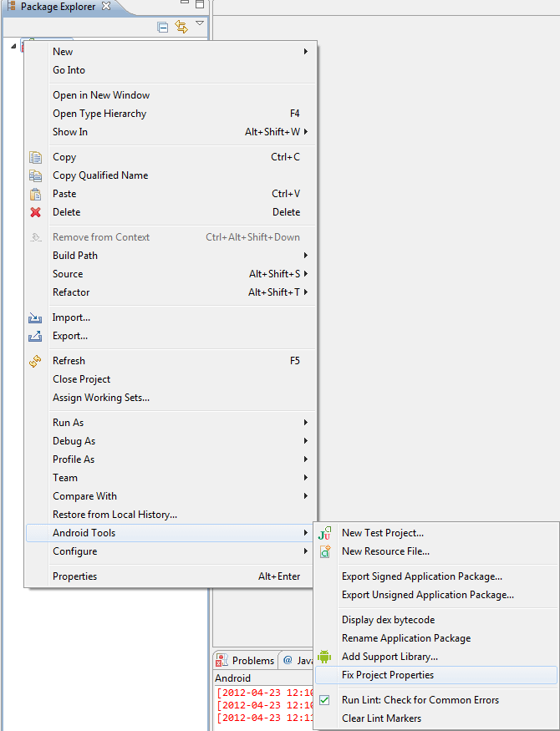Viewport: 560px width, 731px height.
Task: Click the JUnit New Test Project icon
Action: (323, 532)
